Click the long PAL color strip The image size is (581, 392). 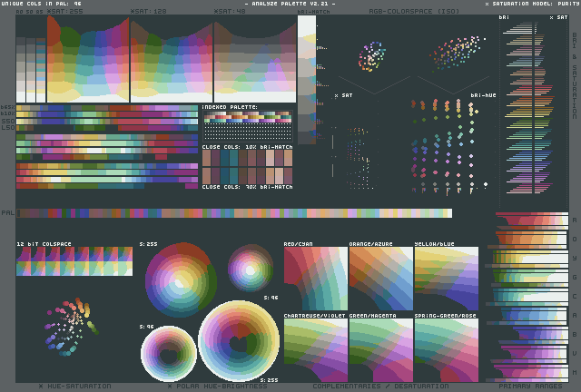234,213
